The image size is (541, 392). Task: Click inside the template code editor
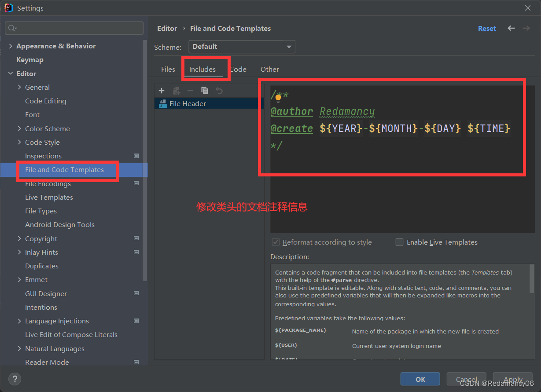402,159
